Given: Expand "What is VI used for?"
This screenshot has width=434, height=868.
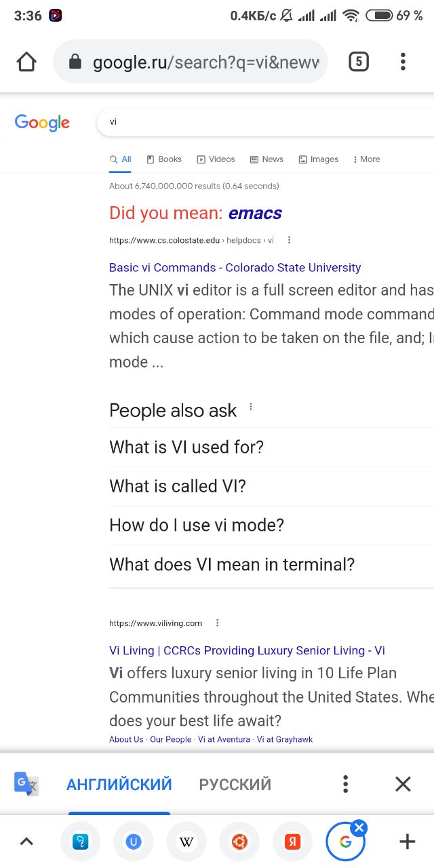Looking at the screenshot, I should (271, 448).
